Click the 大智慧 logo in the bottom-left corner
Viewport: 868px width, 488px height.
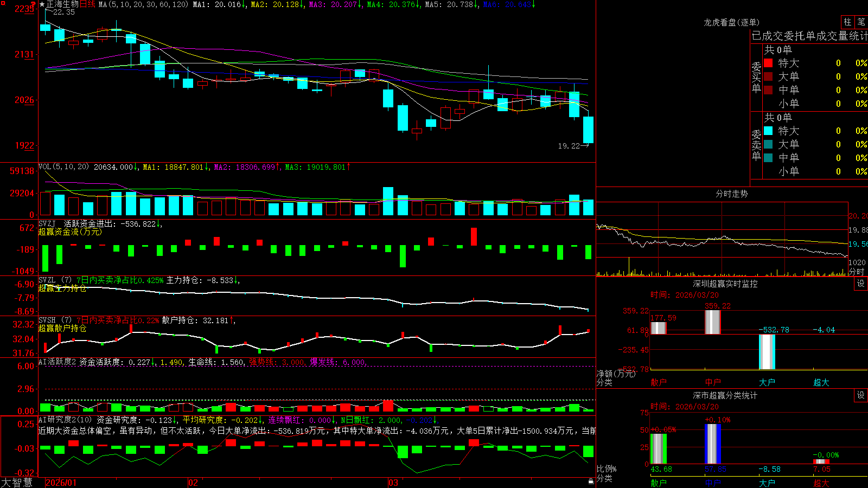point(16,483)
